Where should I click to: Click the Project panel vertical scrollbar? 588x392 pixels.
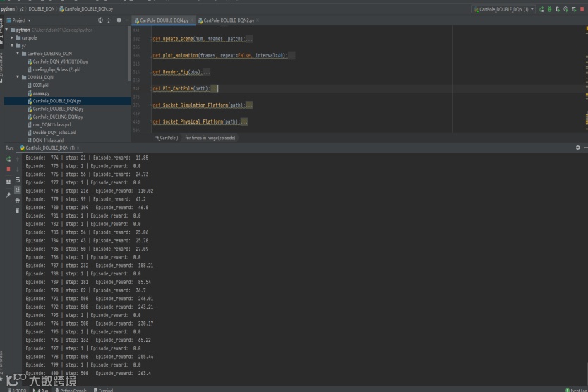point(130,52)
